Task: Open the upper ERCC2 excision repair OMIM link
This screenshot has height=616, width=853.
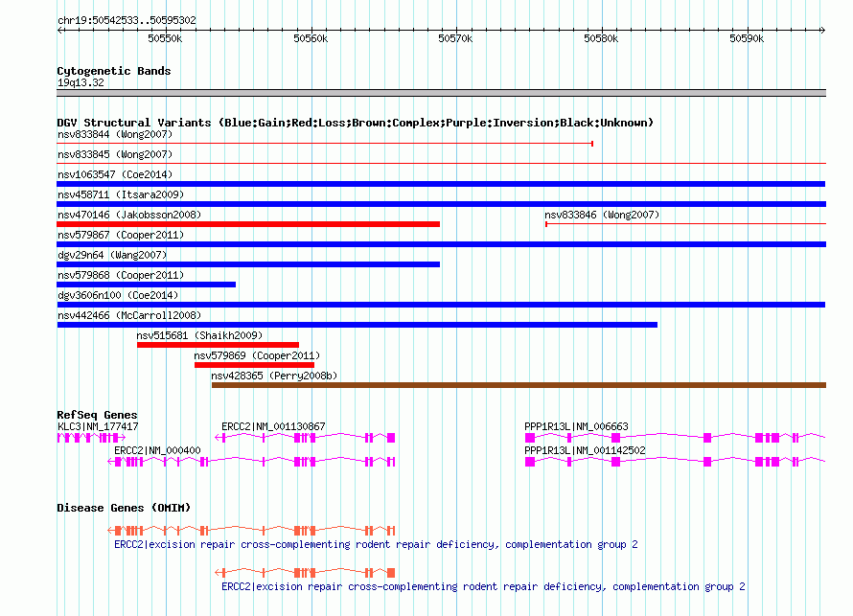Action: click(x=376, y=544)
